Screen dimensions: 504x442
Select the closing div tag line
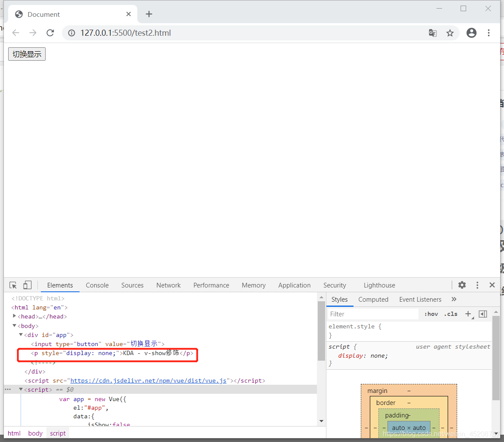[x=35, y=371]
